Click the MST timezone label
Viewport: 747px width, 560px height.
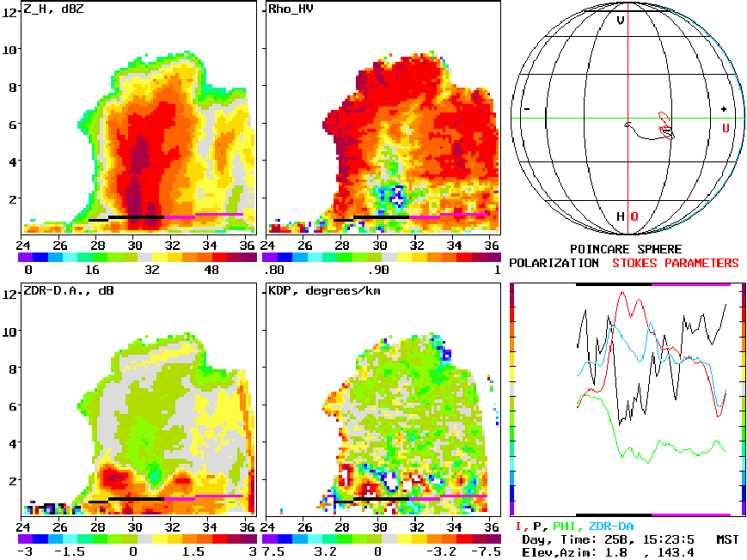(x=727, y=539)
